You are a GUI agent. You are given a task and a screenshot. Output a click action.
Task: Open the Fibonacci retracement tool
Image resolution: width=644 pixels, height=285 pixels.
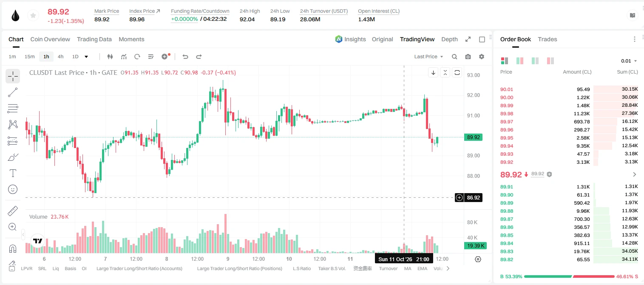13,108
